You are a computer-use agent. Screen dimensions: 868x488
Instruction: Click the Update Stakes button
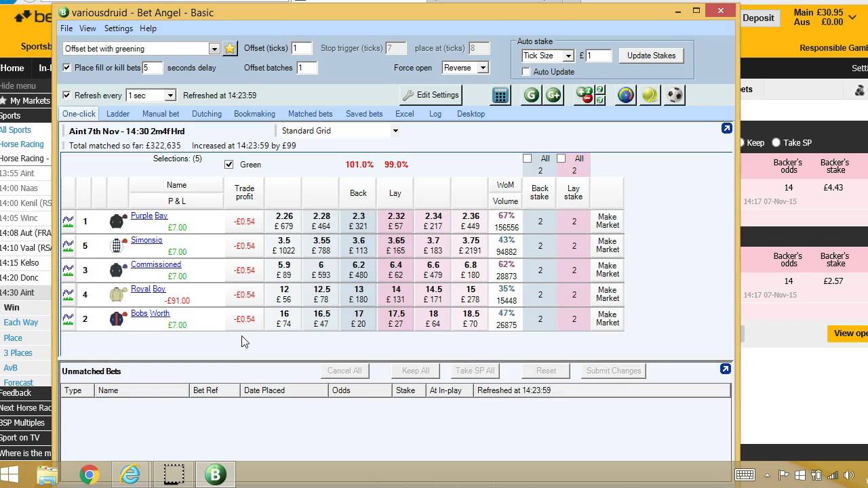(651, 56)
